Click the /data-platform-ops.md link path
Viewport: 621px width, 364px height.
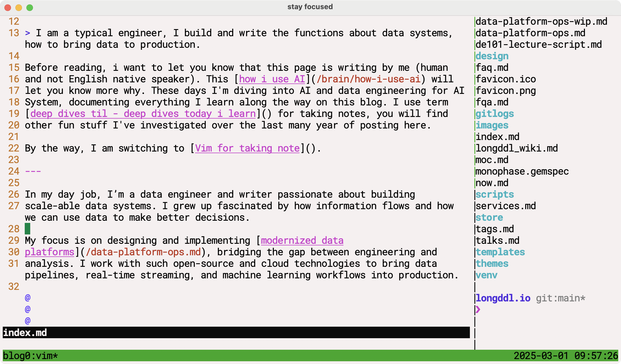[143, 252]
